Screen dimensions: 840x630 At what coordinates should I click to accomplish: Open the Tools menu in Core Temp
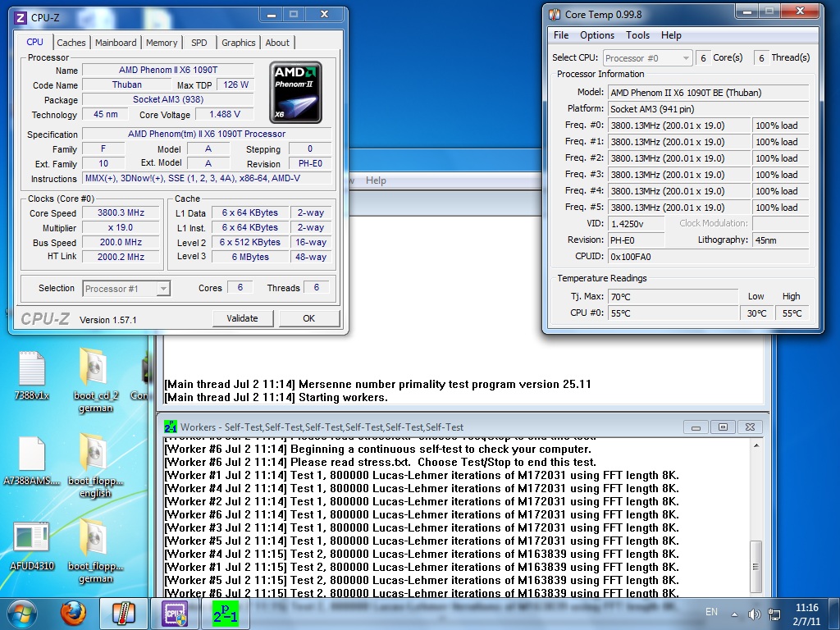click(x=637, y=35)
